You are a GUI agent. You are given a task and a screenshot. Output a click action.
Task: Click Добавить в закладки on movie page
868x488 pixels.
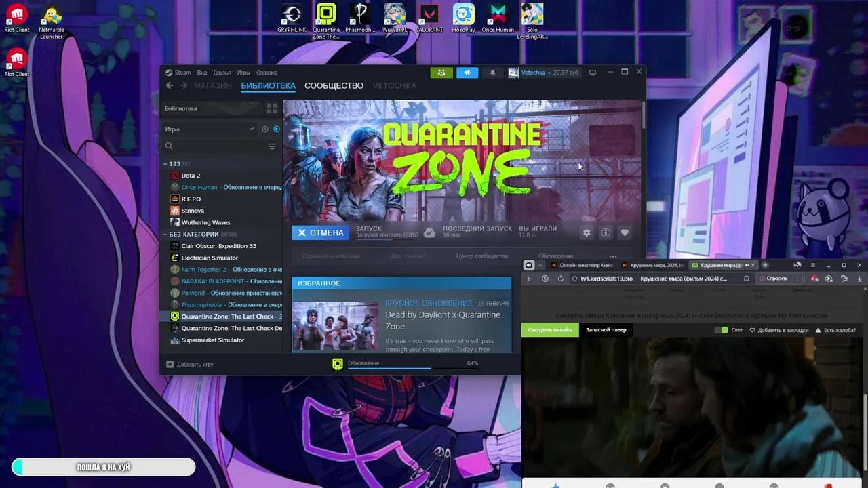click(778, 330)
